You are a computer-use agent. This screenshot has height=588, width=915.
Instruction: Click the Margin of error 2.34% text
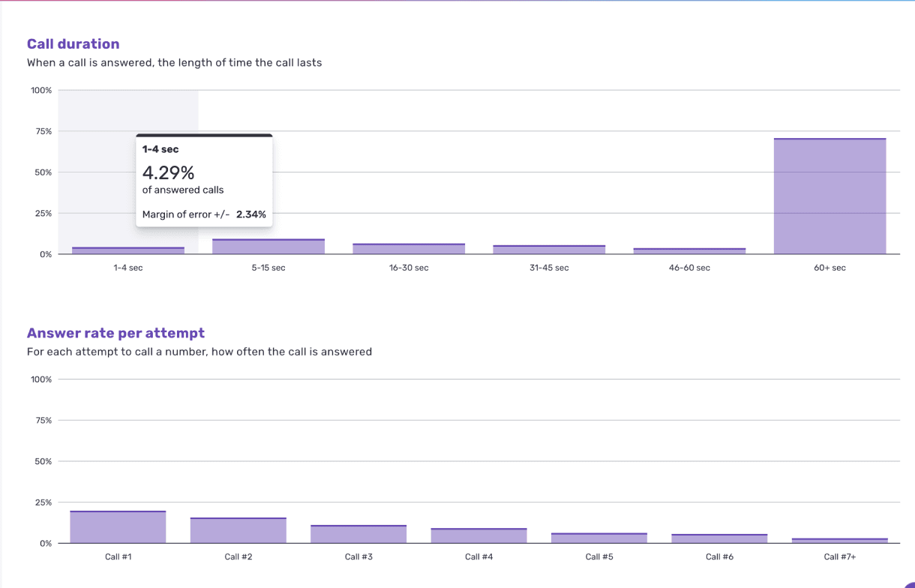pos(204,214)
